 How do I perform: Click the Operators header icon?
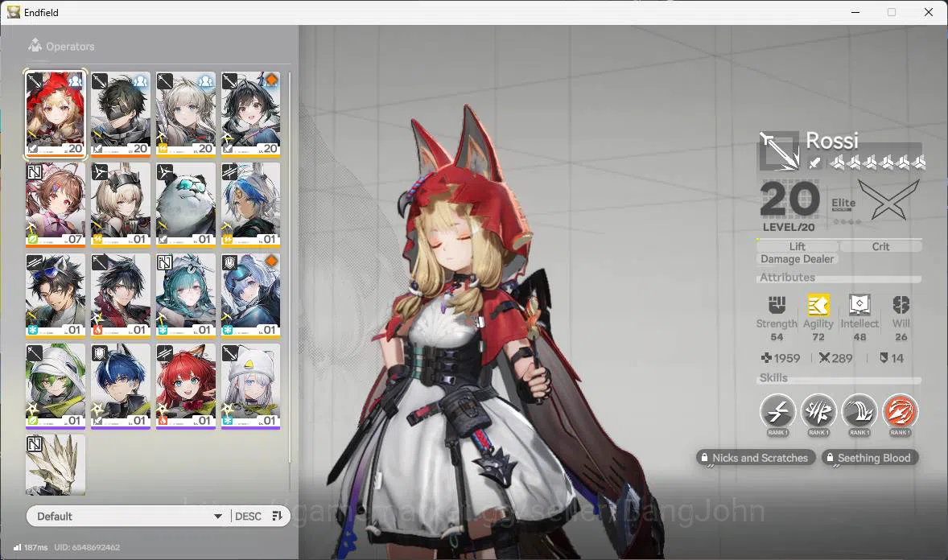[x=35, y=45]
